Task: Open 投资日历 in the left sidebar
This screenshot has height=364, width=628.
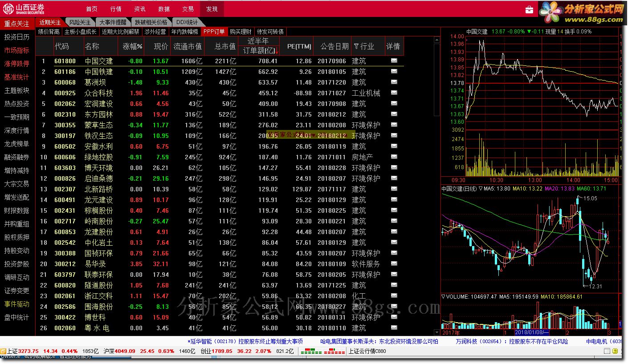Action: 17,37
